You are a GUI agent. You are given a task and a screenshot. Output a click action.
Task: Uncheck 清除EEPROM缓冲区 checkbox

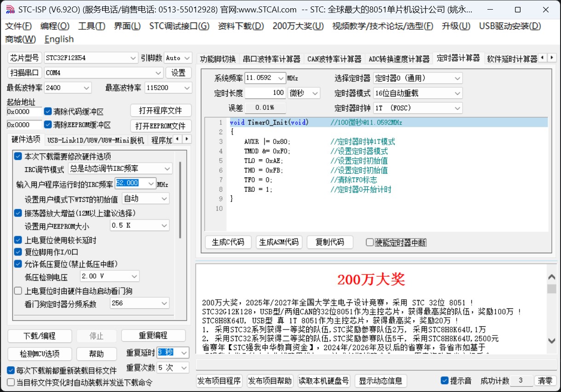(47, 125)
